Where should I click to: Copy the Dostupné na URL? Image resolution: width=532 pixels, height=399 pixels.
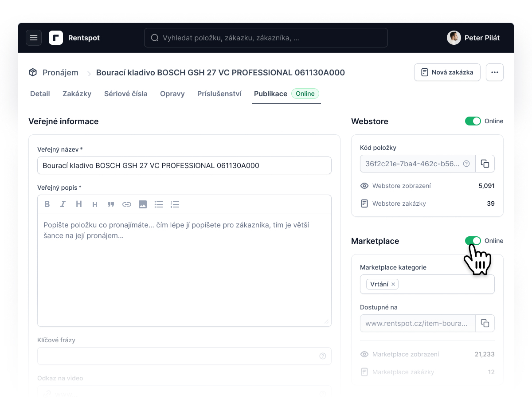[485, 323]
